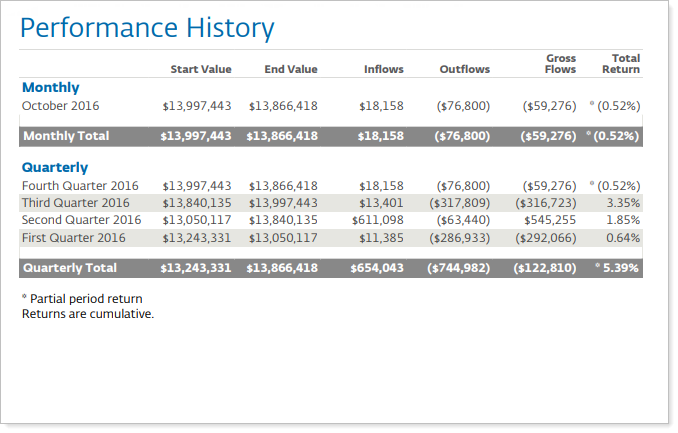The width and height of the screenshot is (678, 433).
Task: Select the First Quarter 2016 row label
Action: click(74, 237)
